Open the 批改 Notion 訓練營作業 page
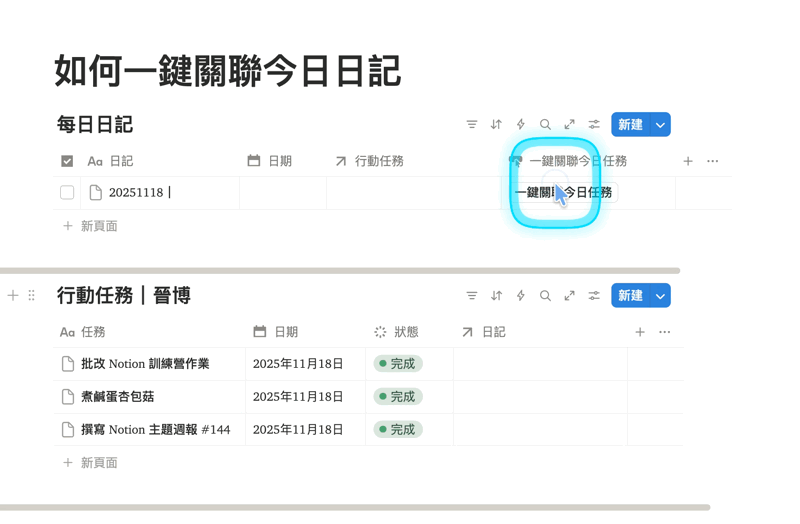800x524 pixels. coord(145,364)
